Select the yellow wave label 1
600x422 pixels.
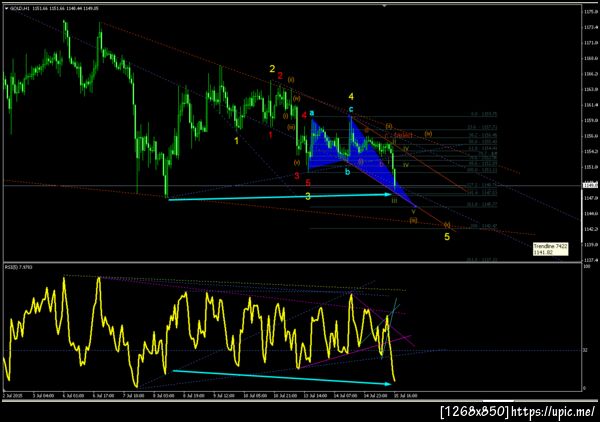coord(236,141)
